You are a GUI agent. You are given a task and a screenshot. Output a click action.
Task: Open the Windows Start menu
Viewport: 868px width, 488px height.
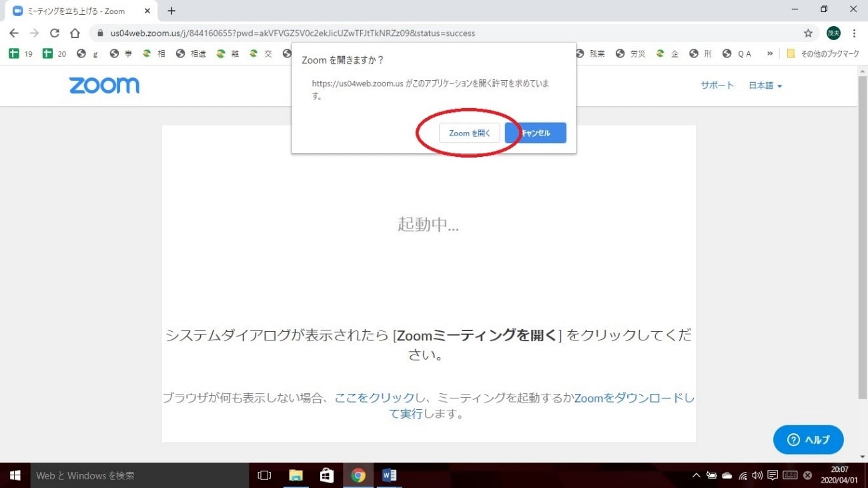tap(15, 475)
